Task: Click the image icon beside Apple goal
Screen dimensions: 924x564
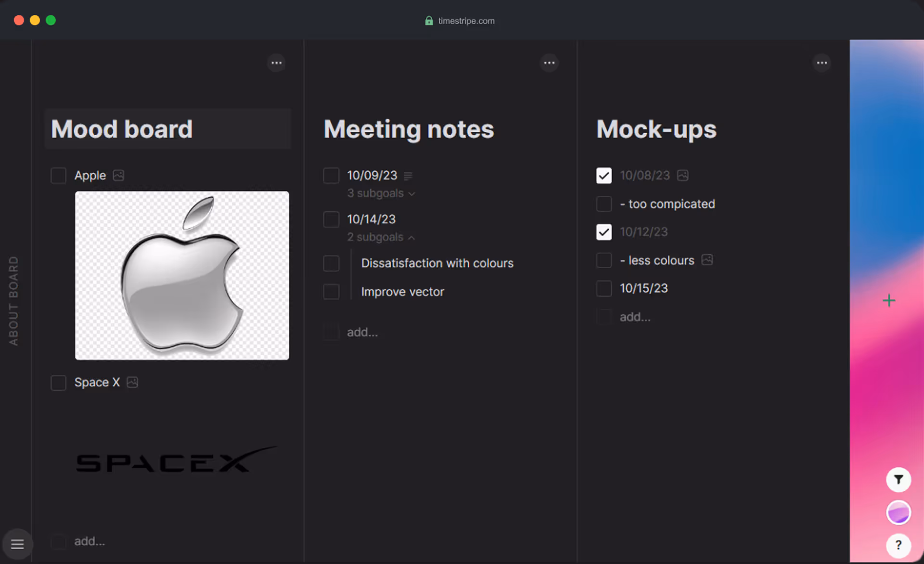Action: pos(118,176)
